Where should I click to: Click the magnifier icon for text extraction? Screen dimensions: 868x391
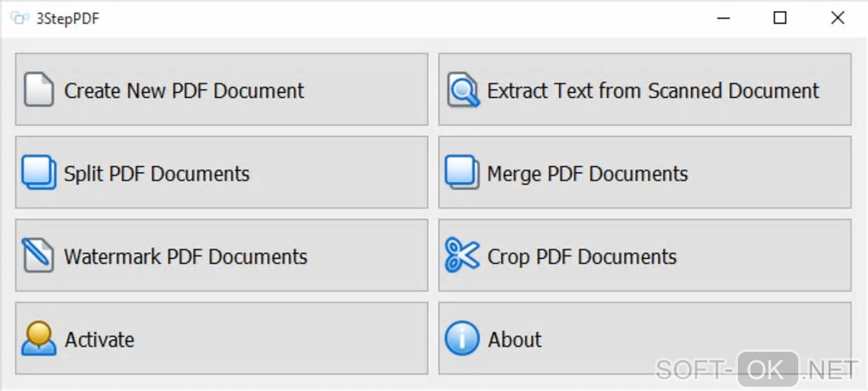click(463, 90)
